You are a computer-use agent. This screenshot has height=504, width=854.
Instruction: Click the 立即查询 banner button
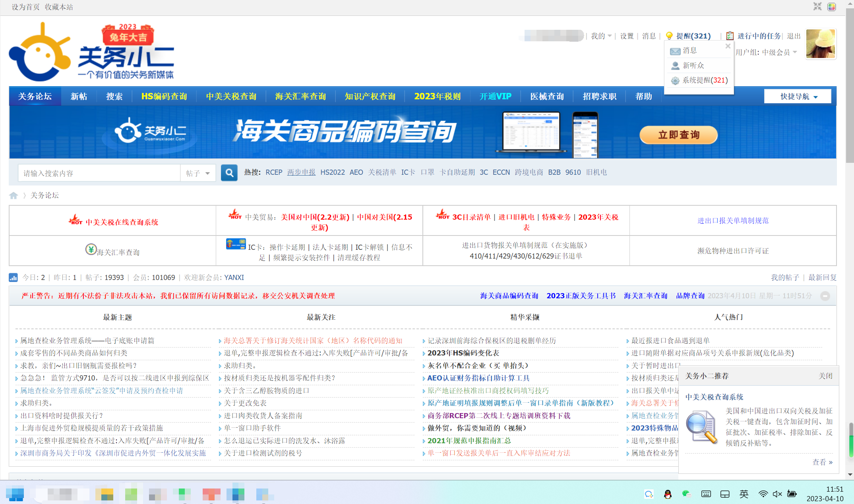click(x=678, y=135)
